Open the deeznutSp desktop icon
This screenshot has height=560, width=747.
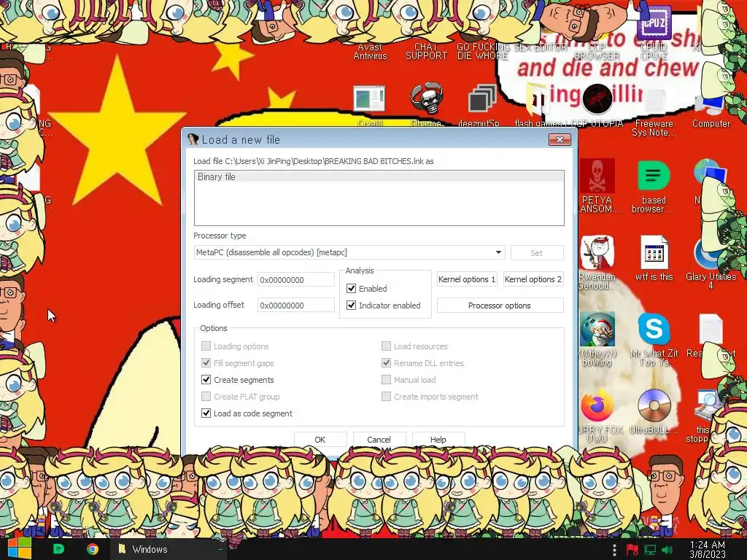pos(481,99)
